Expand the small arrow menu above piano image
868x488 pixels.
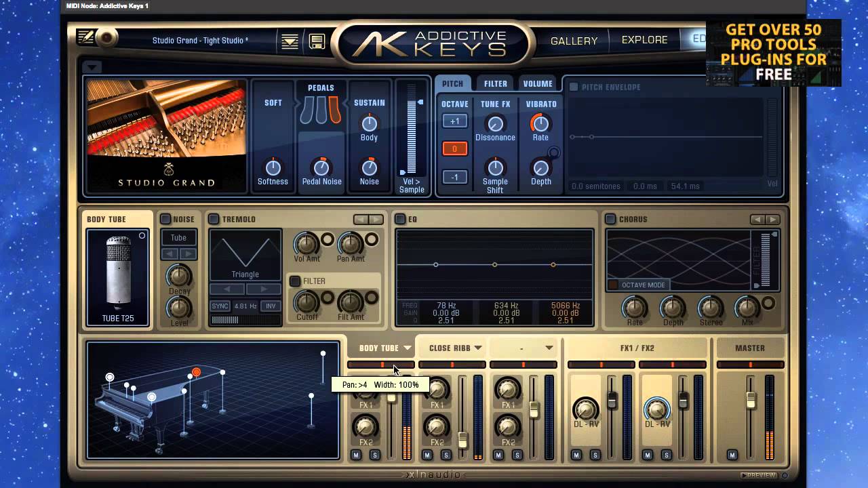[x=92, y=67]
